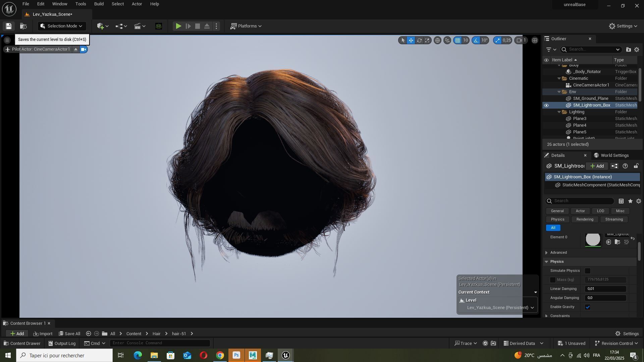Toggle grid snapping in the viewport
The width and height of the screenshot is (644, 362).
(458, 41)
